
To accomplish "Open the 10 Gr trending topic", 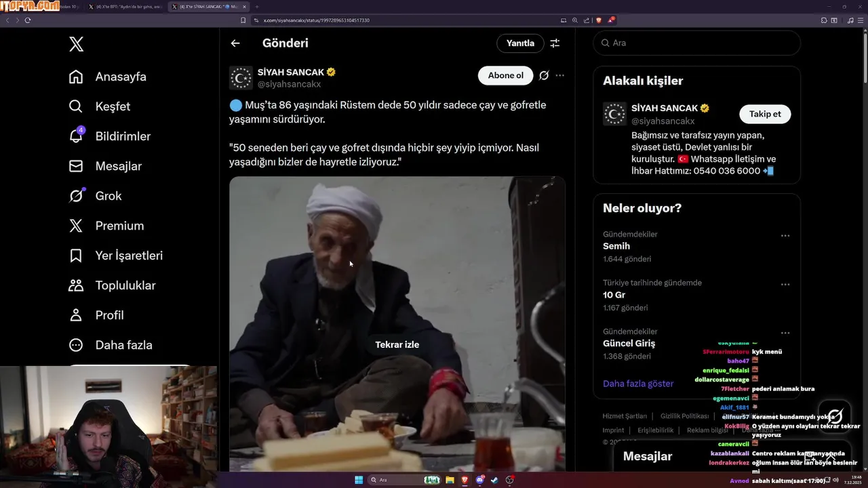I will pos(614,295).
